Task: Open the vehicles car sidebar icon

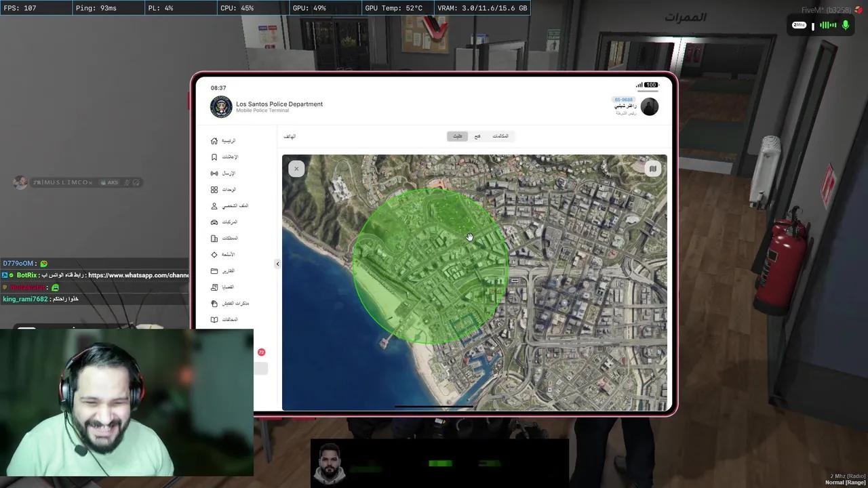Action: tap(214, 222)
